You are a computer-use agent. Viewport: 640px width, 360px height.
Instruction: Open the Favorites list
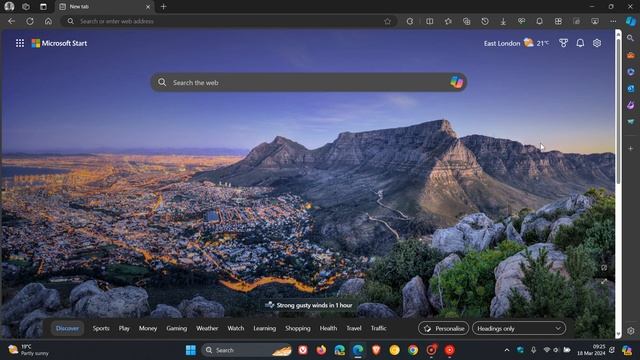[x=448, y=21]
